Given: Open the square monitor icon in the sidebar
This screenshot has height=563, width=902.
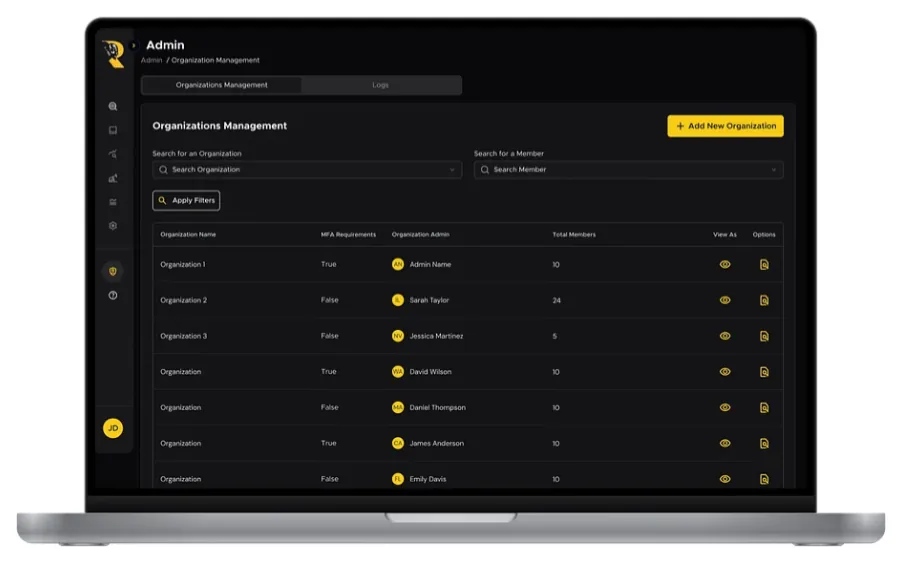Looking at the screenshot, I should click(x=113, y=131).
